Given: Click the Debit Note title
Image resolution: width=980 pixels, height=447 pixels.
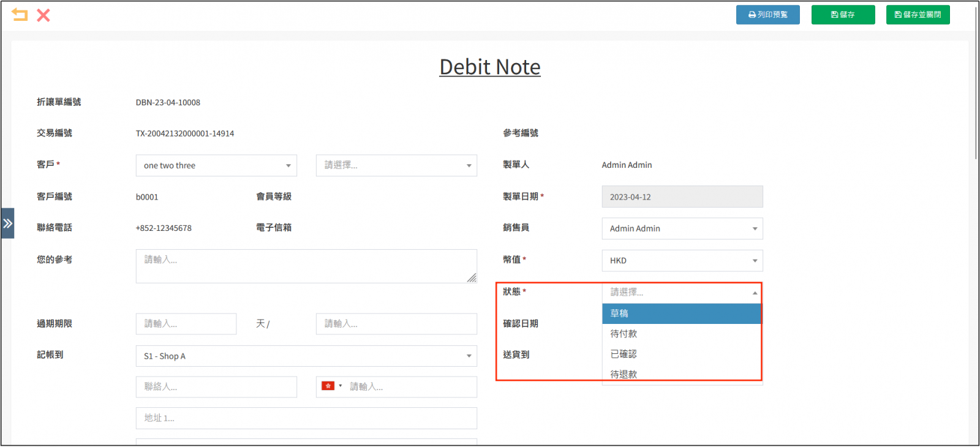Looking at the screenshot, I should (x=490, y=67).
